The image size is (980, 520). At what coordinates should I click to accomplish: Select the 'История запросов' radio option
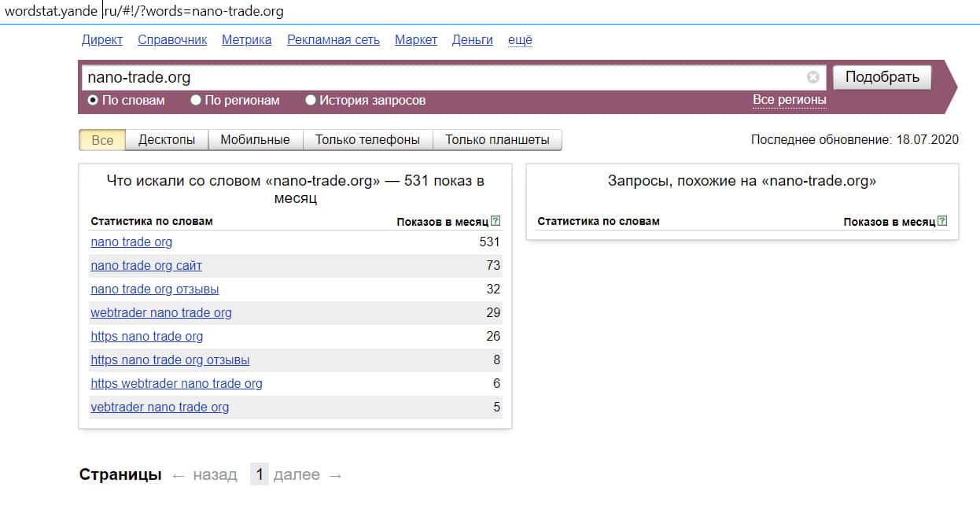(311, 101)
